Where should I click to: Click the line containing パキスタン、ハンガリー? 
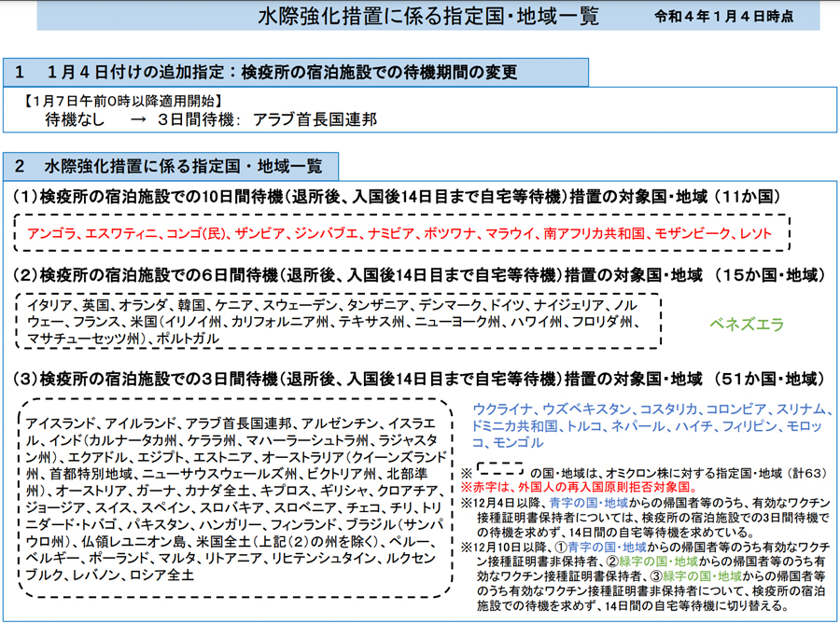pyautogui.click(x=234, y=524)
